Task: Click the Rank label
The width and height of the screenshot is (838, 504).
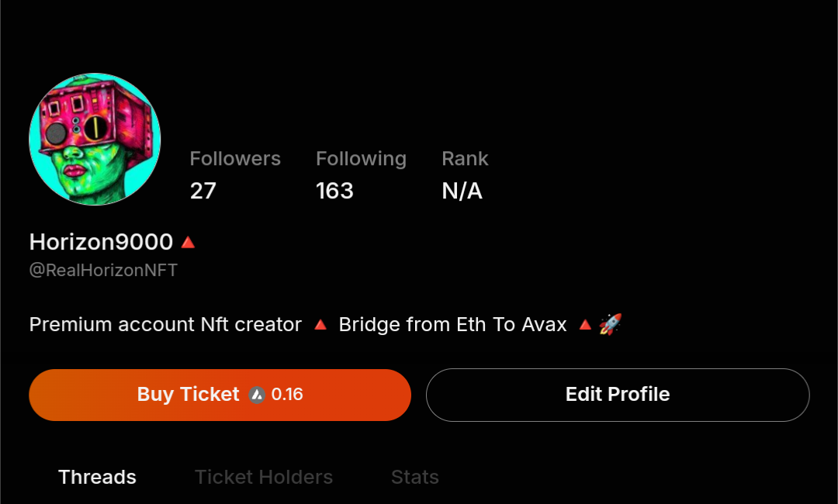Action: pos(465,159)
